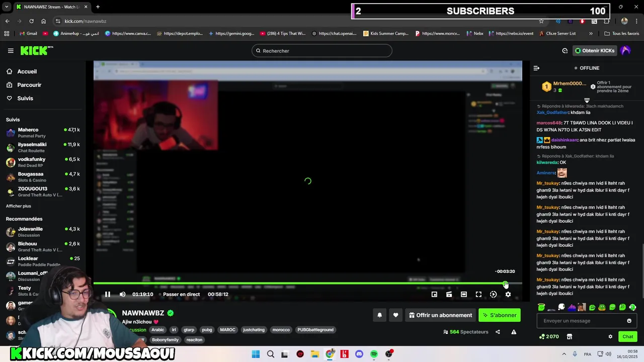The image size is (644, 362).
Task: Enter fullscreen in the video player
Action: coord(478,295)
